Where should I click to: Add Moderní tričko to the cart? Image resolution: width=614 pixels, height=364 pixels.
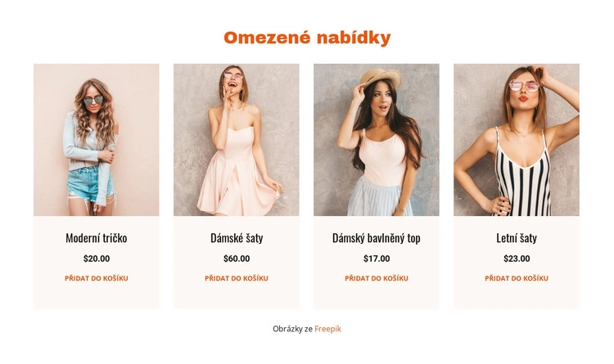coord(97,278)
